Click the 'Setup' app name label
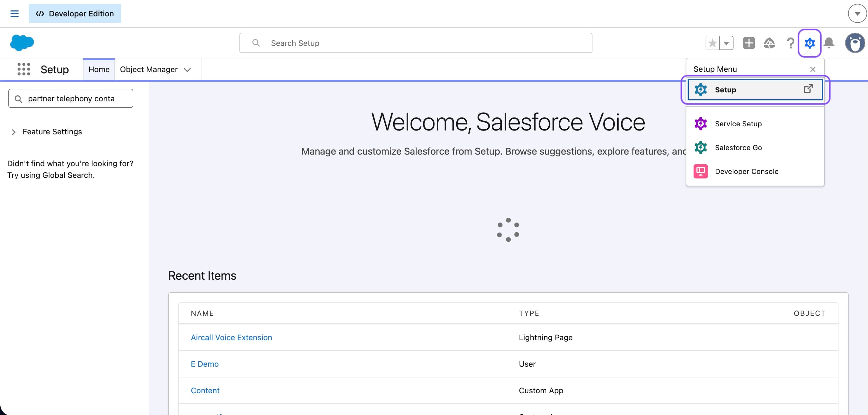Image resolution: width=868 pixels, height=415 pixels. pos(55,69)
